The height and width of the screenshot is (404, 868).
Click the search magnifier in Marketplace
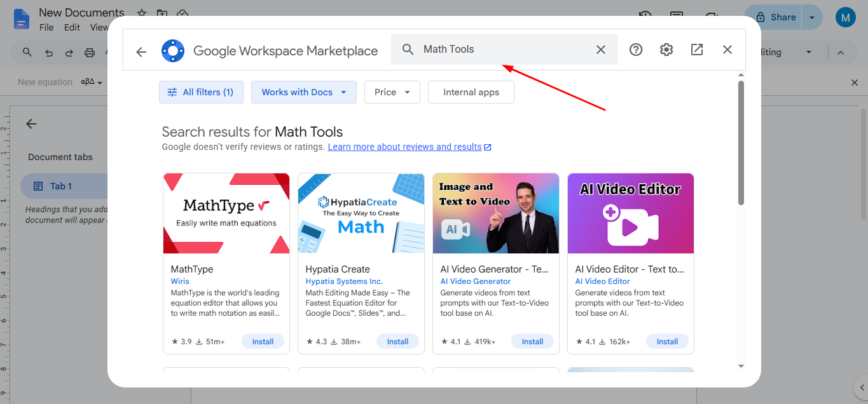click(408, 50)
